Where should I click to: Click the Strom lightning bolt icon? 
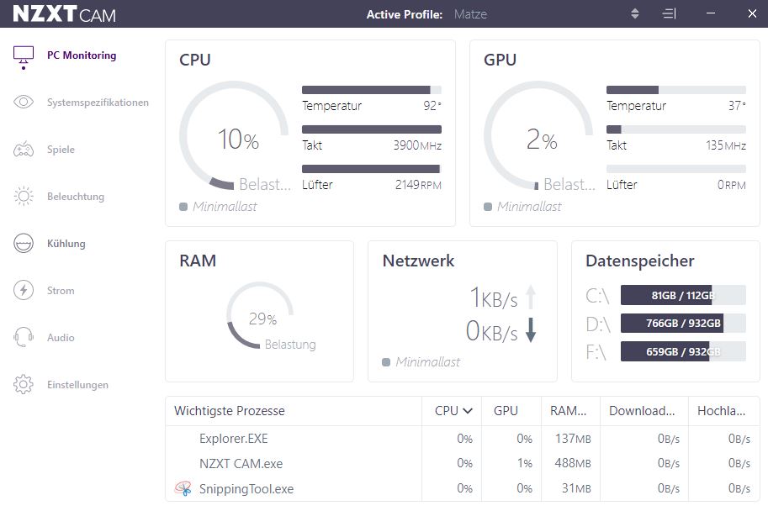click(x=23, y=290)
